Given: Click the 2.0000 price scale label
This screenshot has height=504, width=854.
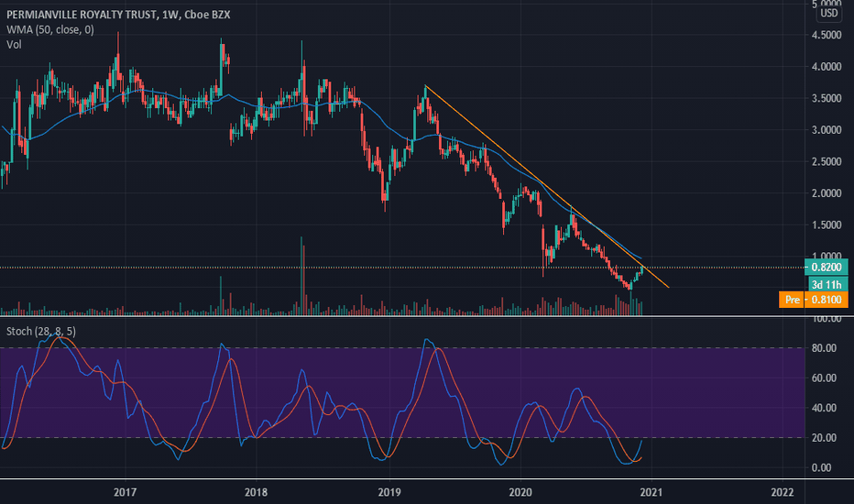Looking at the screenshot, I should coord(827,193).
